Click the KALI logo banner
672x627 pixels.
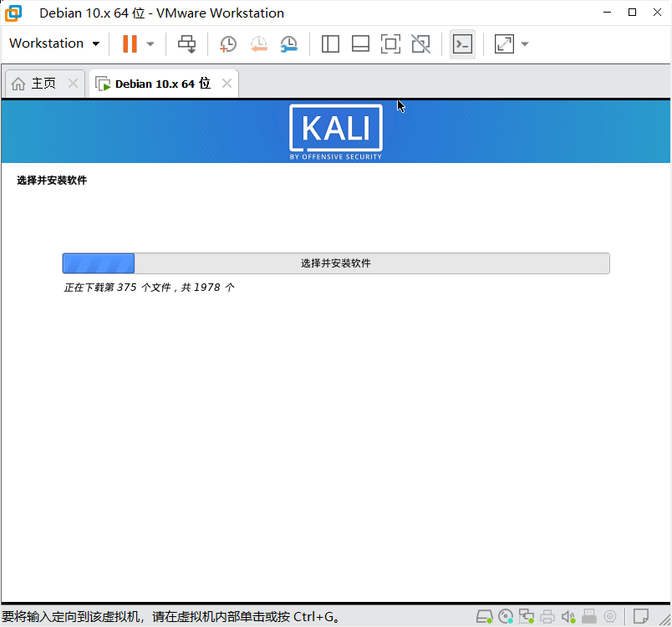pyautogui.click(x=335, y=132)
